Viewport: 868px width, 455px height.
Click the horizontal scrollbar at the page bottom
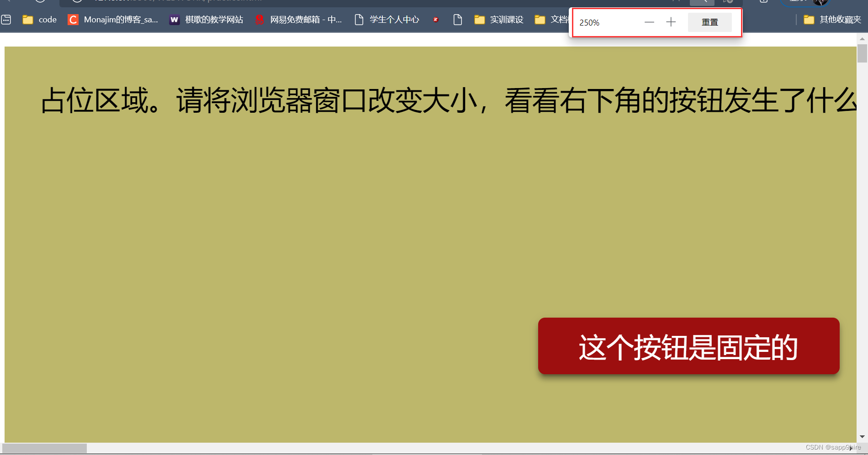43,448
